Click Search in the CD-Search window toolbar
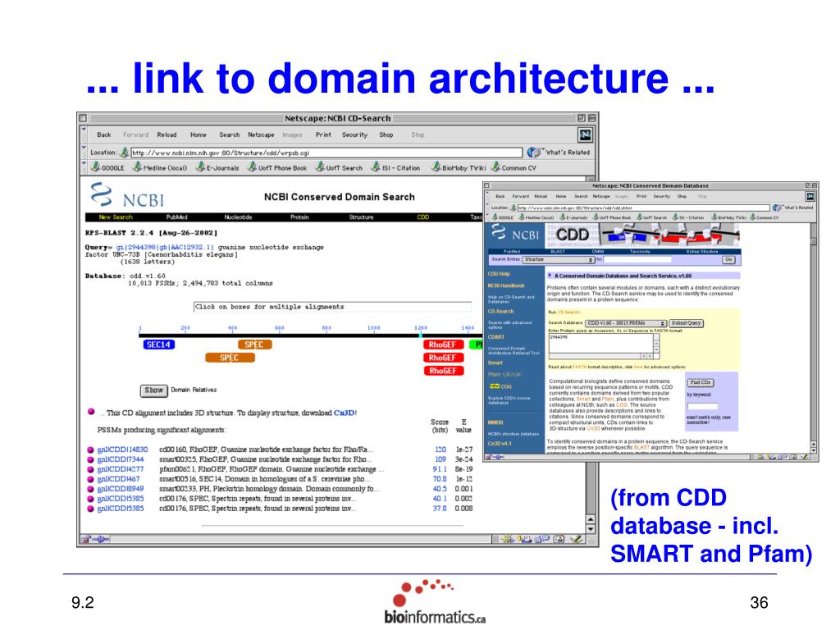The width and height of the screenshot is (840, 630). [x=230, y=135]
